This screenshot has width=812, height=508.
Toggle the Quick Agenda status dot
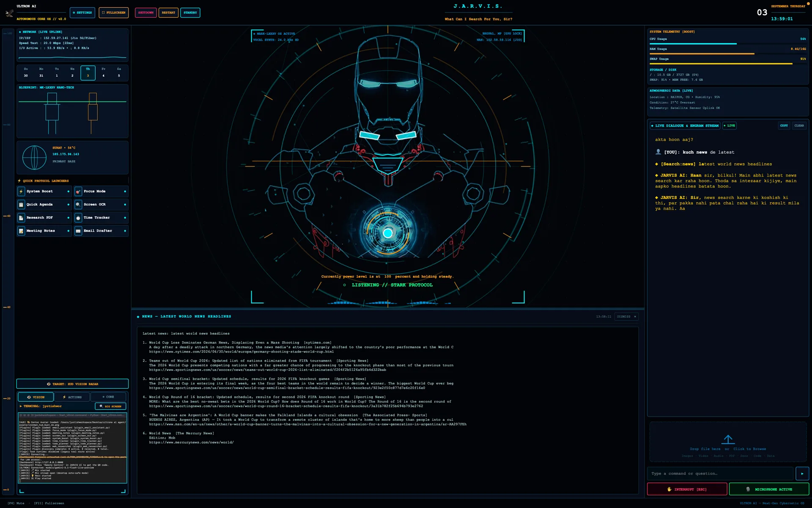point(68,204)
